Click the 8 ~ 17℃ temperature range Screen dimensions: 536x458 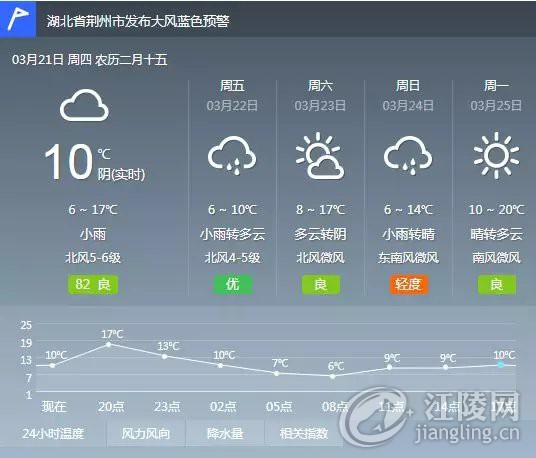tap(320, 210)
